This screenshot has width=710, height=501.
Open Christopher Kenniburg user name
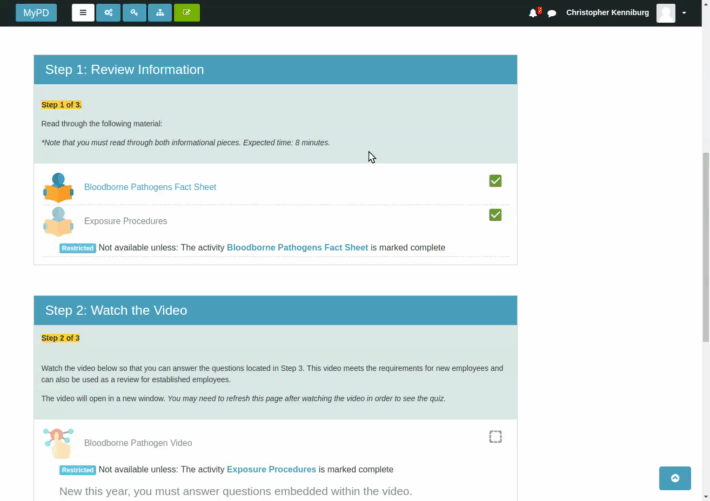[x=607, y=13]
